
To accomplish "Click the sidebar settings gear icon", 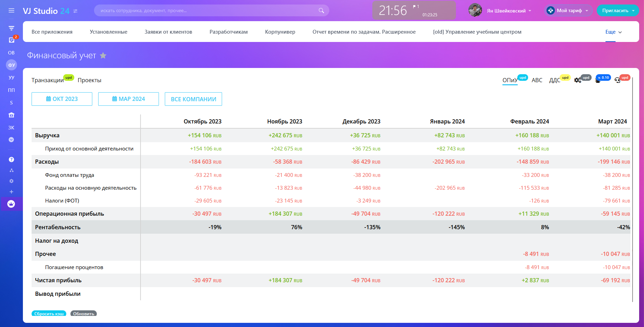I will [x=11, y=181].
